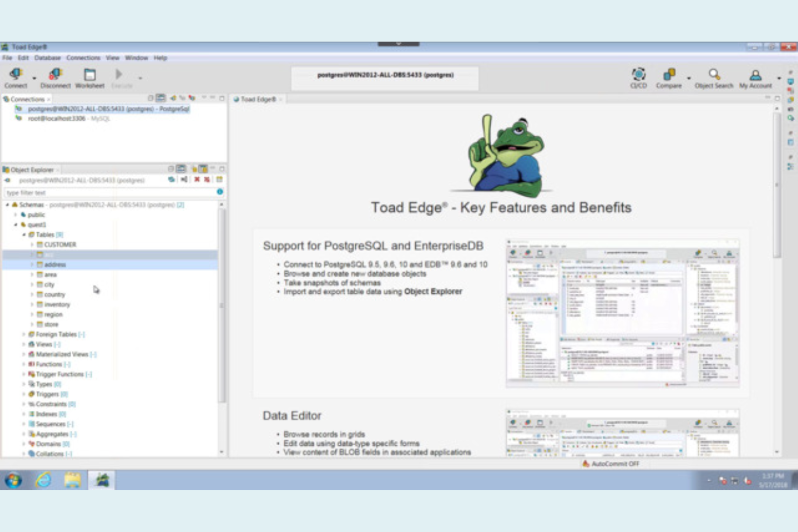This screenshot has width=798, height=532.
Task: Select the root@localhost:3306 MySQL connection
Action: coord(68,119)
